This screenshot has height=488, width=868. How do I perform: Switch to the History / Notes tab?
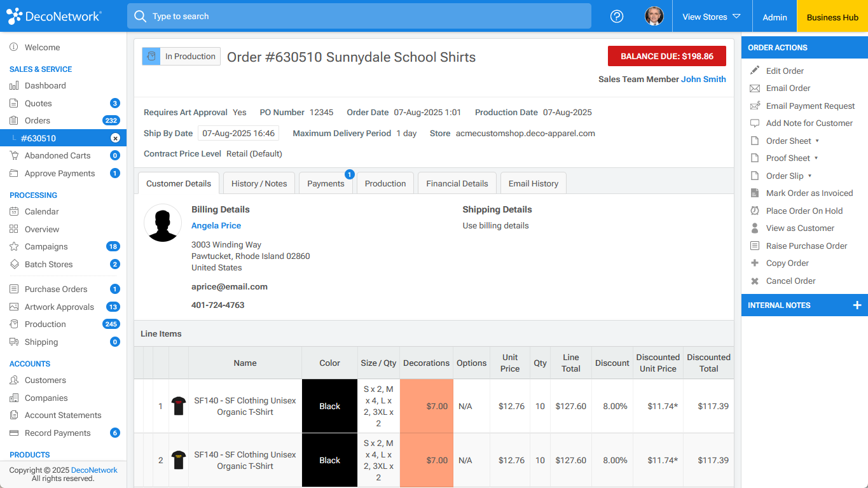pyautogui.click(x=259, y=183)
